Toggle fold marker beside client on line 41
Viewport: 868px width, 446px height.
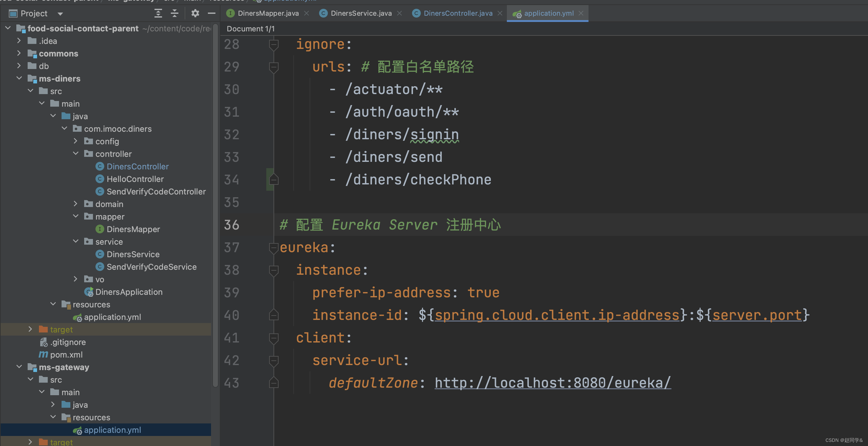tap(274, 338)
